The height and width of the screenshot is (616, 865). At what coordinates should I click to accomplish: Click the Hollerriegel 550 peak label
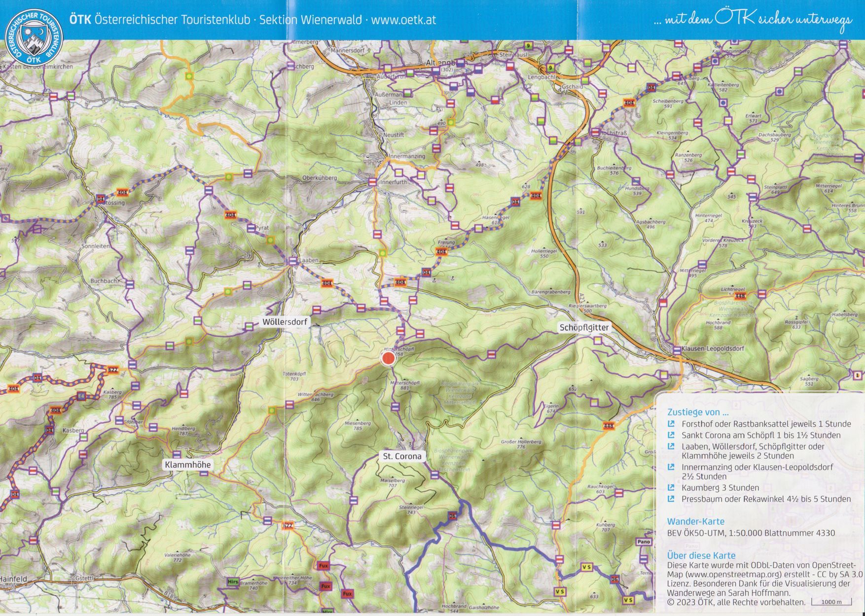tap(544, 253)
